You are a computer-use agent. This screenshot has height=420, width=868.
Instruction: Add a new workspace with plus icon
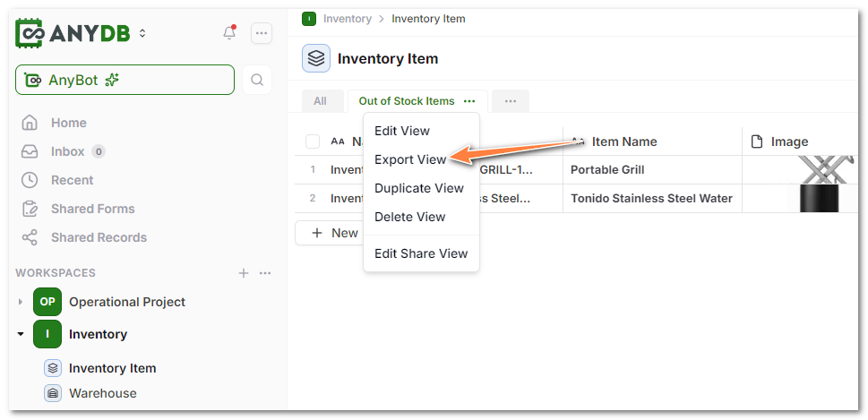point(244,273)
